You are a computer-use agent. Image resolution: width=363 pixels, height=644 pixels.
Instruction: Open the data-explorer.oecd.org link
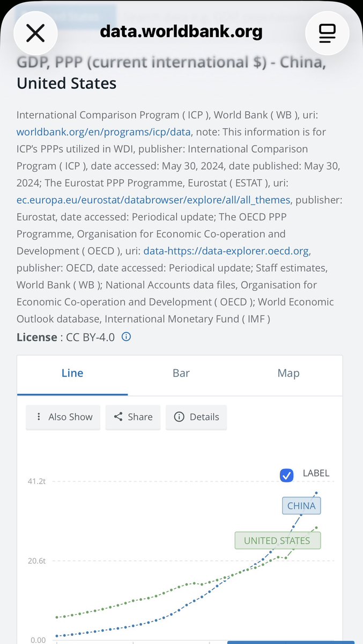[x=227, y=252]
